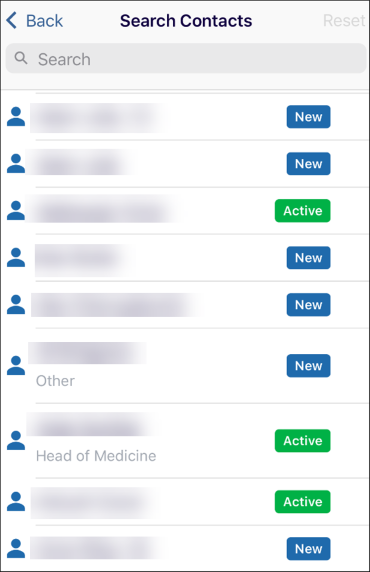The width and height of the screenshot is (370, 572).
Task: Tap the Reset button
Action: click(344, 20)
